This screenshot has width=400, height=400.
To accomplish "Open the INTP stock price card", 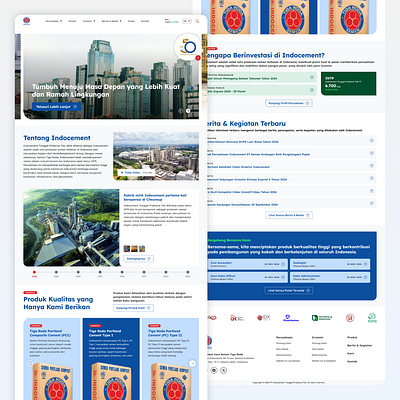I will [349, 83].
